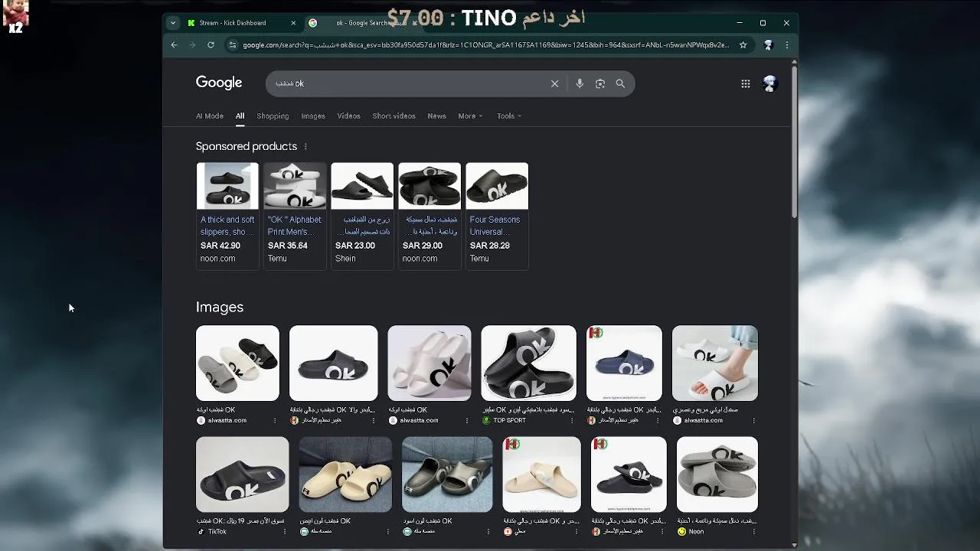This screenshot has width=980, height=551.
Task: Submit search with magnifier icon
Action: [x=620, y=83]
